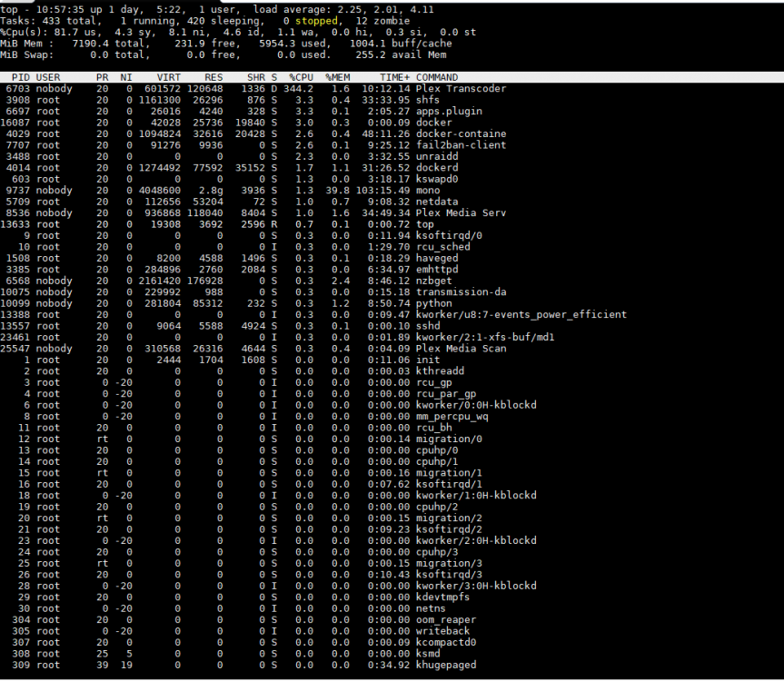The width and height of the screenshot is (784, 681).
Task: Click the kdevtmpfs process name
Action: click(443, 597)
